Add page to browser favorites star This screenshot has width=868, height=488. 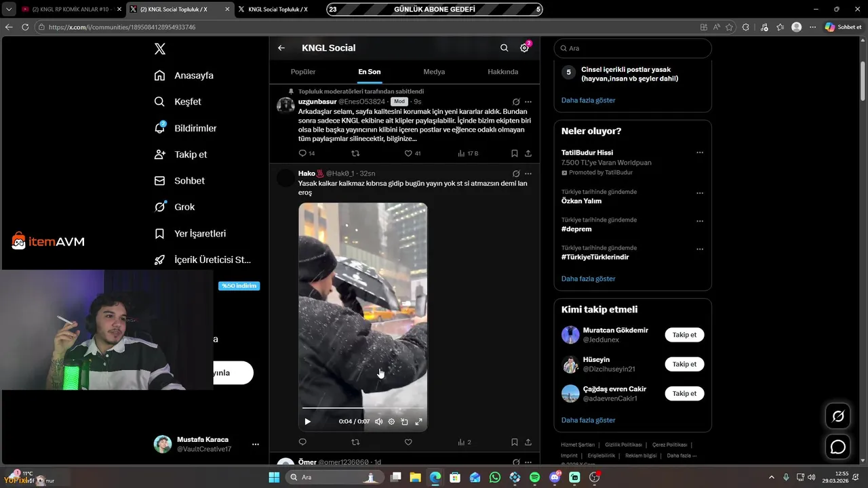coord(730,27)
